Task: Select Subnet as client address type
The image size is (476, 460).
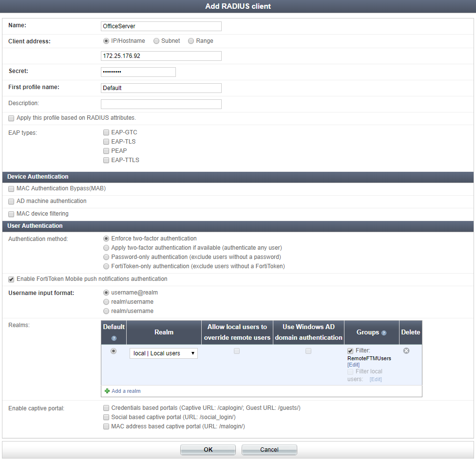Action: click(157, 41)
